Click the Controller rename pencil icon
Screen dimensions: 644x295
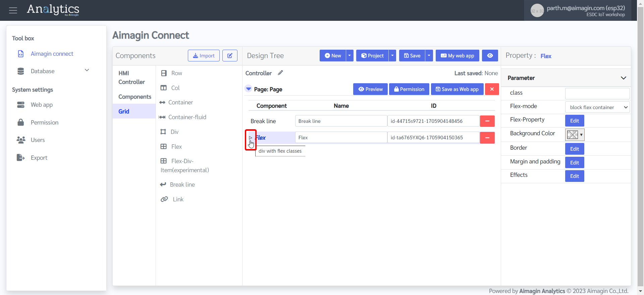click(280, 73)
